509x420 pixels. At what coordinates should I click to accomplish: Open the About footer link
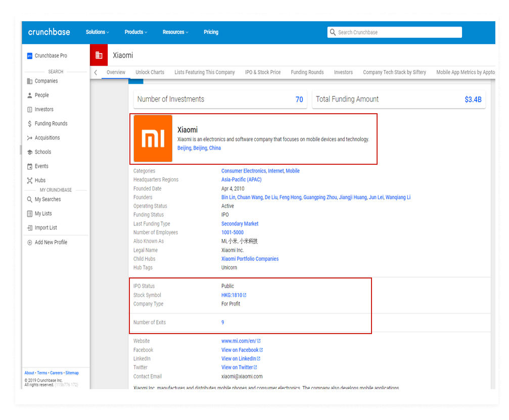point(29,373)
